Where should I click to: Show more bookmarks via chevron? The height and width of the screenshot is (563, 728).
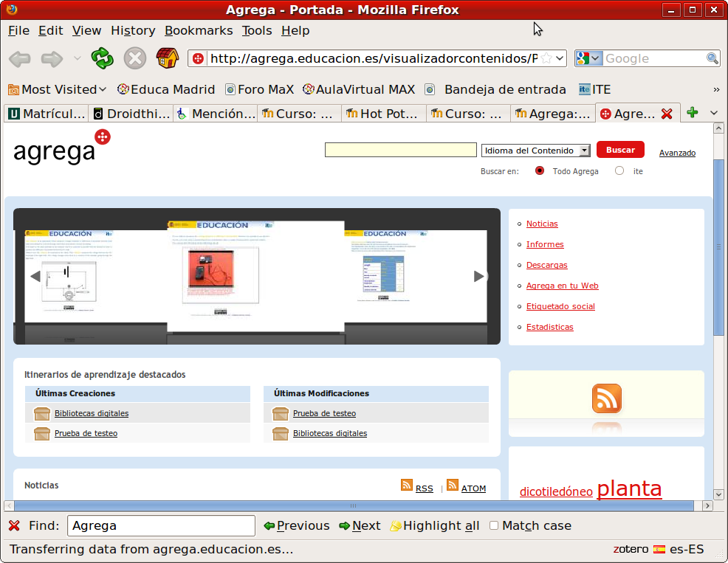click(x=716, y=89)
